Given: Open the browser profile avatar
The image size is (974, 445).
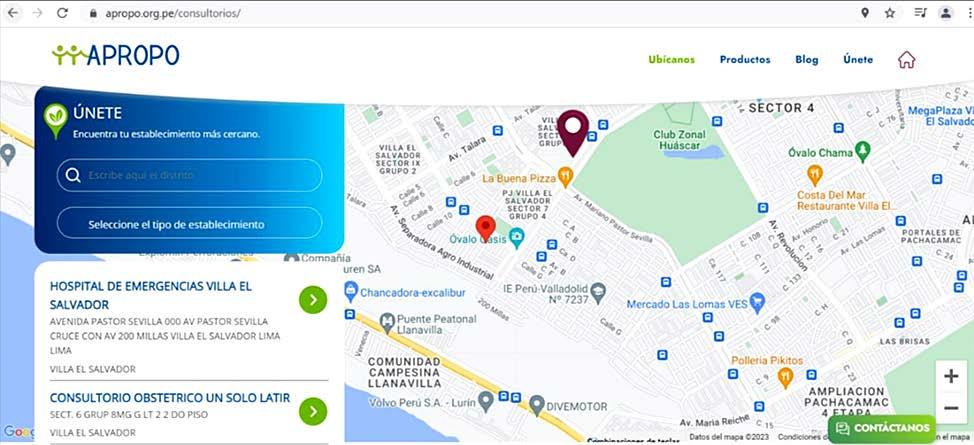Looking at the screenshot, I should (946, 13).
